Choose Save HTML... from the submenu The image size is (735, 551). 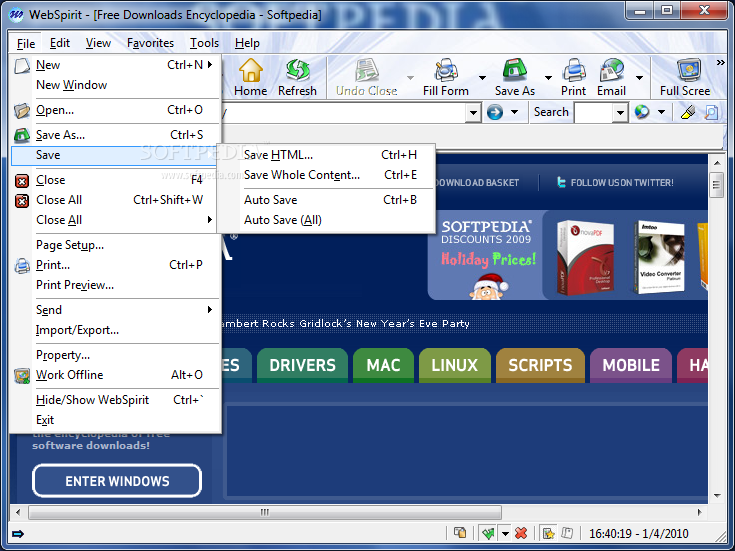click(327, 155)
